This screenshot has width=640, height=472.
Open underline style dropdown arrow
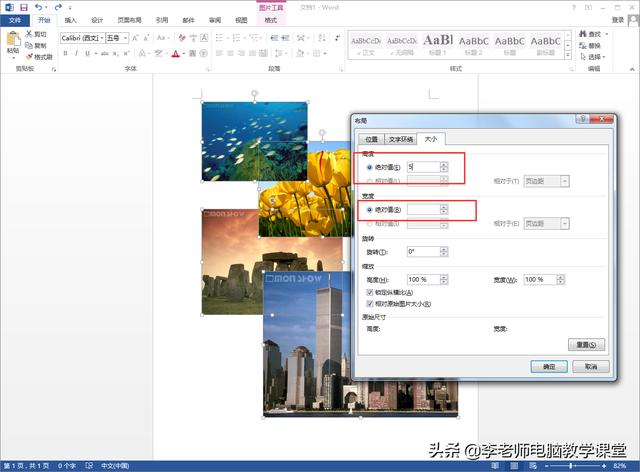[x=96, y=53]
